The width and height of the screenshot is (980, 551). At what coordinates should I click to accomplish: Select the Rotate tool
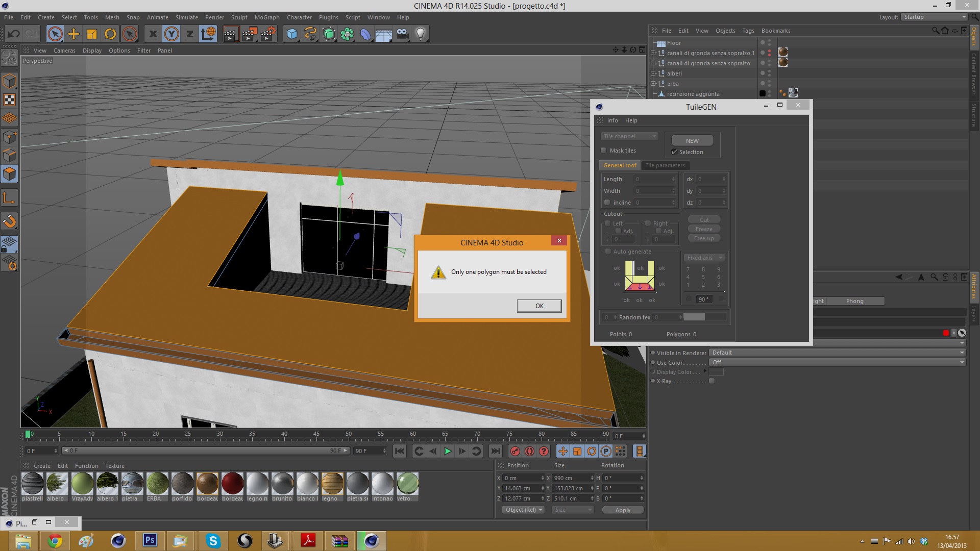110,34
